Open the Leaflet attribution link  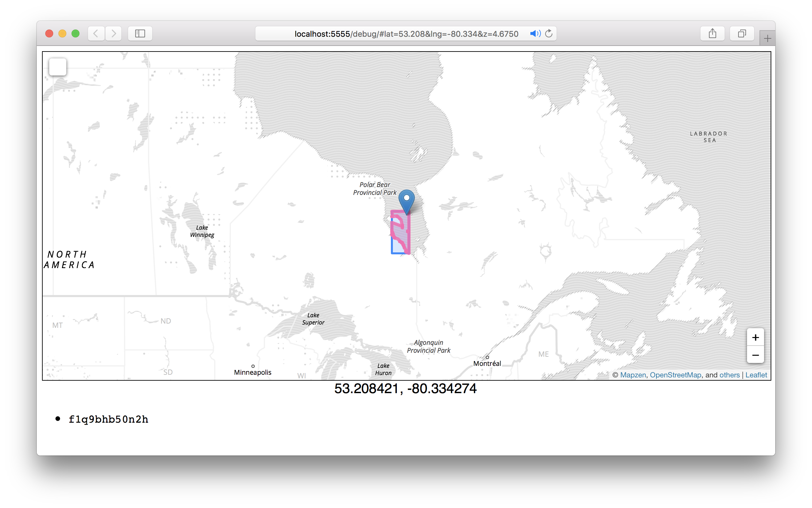(x=756, y=375)
